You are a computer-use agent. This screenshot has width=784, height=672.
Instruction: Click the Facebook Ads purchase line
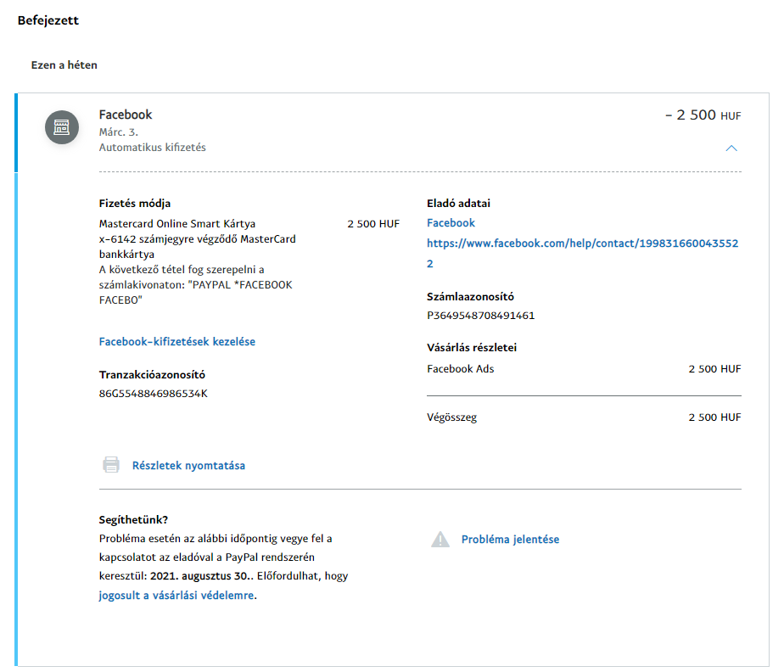[x=460, y=368]
